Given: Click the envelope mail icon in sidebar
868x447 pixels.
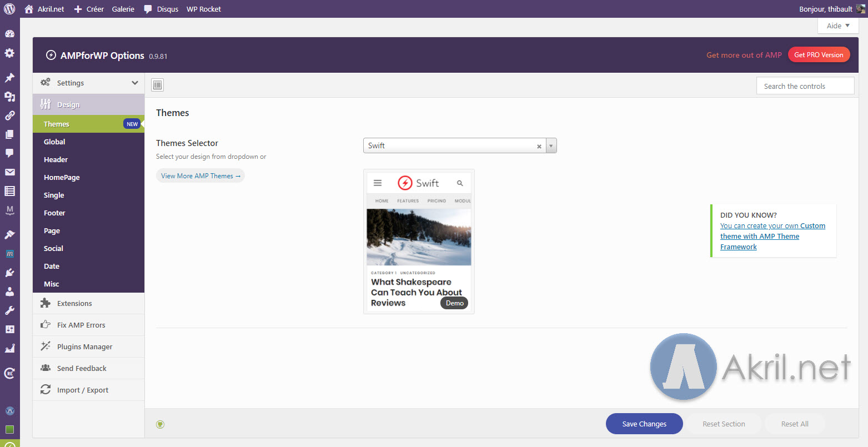Looking at the screenshot, I should pyautogui.click(x=9, y=172).
